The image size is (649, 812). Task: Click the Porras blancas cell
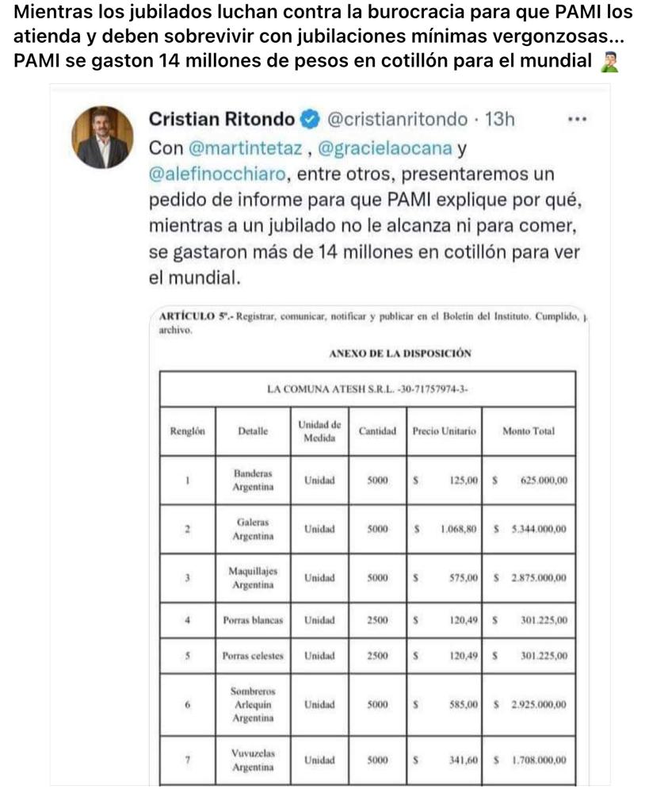click(253, 620)
